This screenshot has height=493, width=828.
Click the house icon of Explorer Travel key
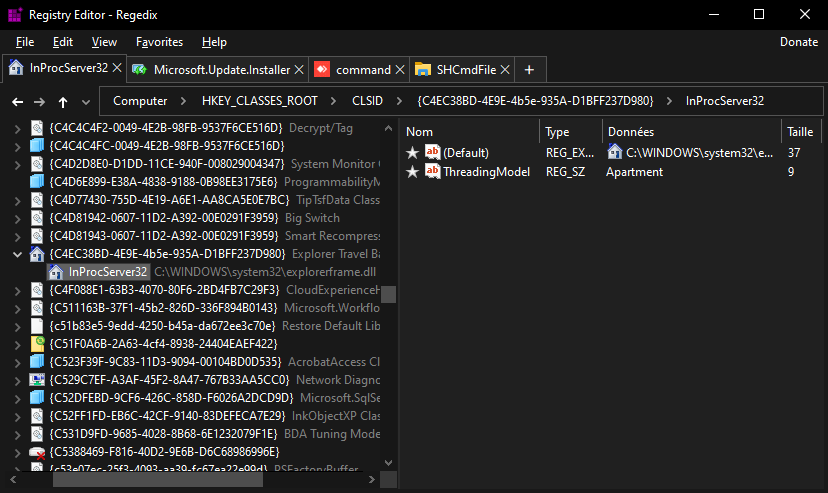tap(37, 254)
